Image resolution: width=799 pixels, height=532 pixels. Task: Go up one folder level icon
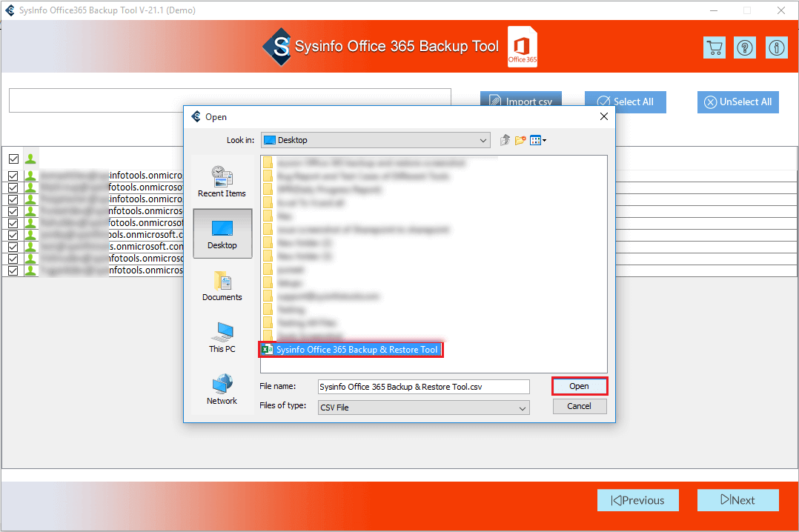coord(505,140)
